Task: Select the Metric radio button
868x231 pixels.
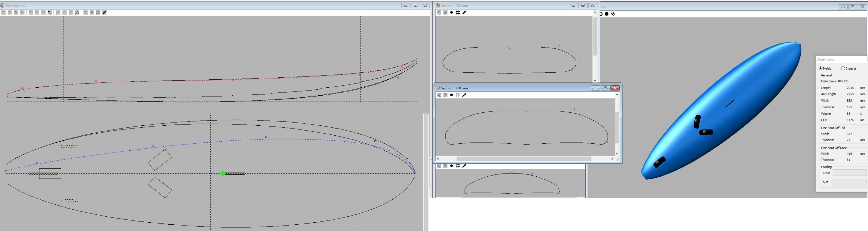Action: click(821, 68)
